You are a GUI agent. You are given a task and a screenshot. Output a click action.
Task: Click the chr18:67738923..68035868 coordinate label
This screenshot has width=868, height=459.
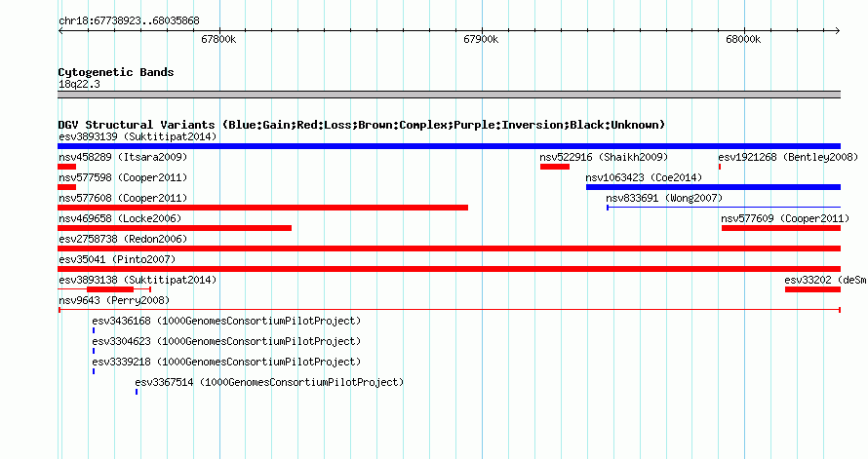point(129,21)
